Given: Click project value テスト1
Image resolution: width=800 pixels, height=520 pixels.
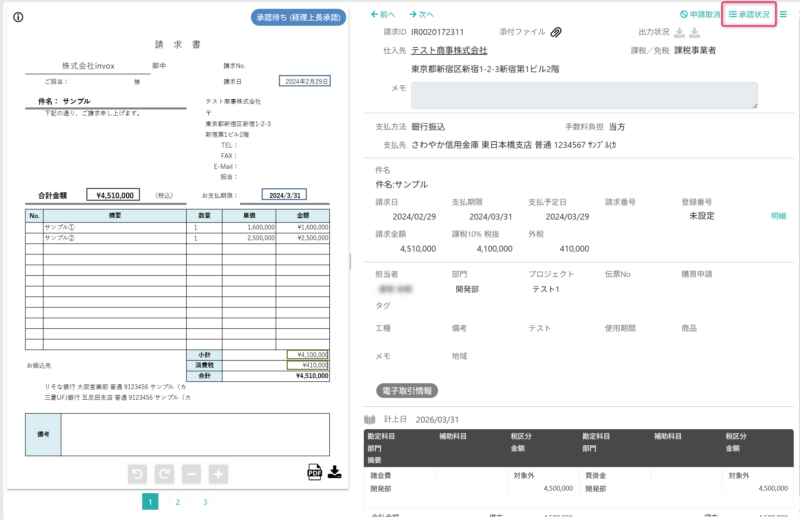Looking at the screenshot, I should (x=545, y=289).
